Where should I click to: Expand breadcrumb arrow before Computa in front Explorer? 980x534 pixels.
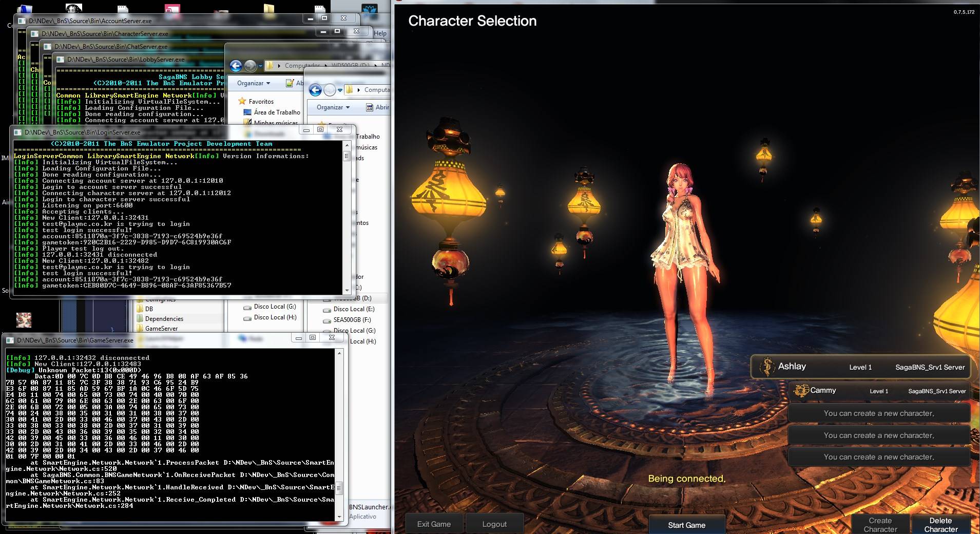pyautogui.click(x=359, y=90)
